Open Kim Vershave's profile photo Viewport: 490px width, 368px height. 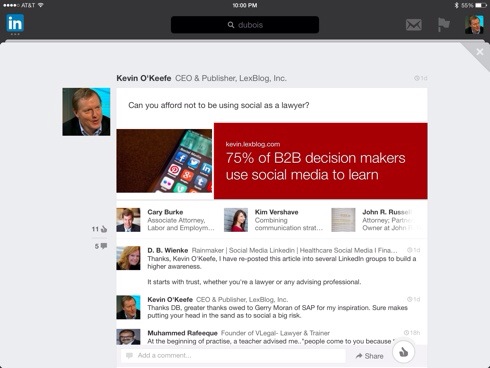(x=236, y=220)
